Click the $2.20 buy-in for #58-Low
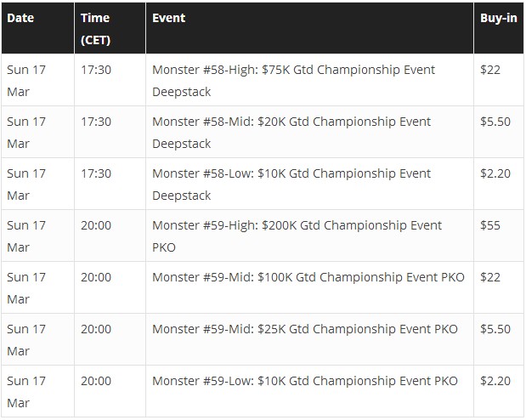This screenshot has width=526, height=420. coord(495,173)
